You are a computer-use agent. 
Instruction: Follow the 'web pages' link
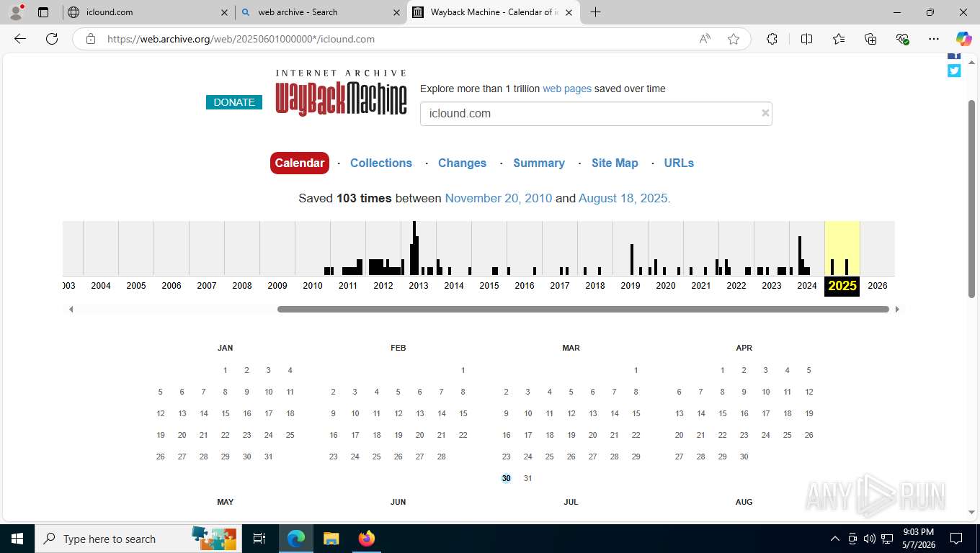click(x=567, y=89)
